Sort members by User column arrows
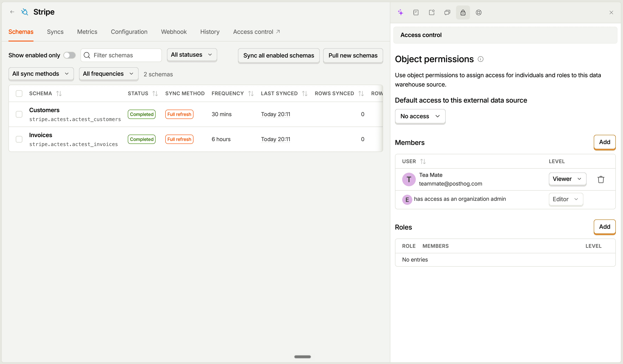 tap(423, 161)
